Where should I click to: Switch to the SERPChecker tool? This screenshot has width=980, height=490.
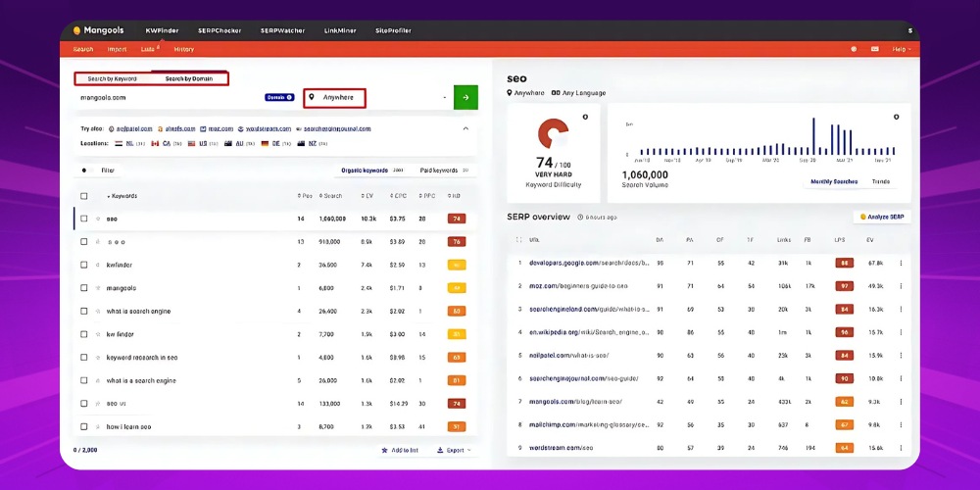coord(220,30)
